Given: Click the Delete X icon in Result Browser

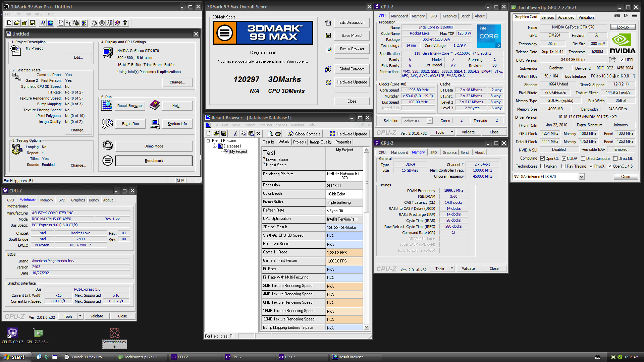Looking at the screenshot, I should tap(258, 133).
